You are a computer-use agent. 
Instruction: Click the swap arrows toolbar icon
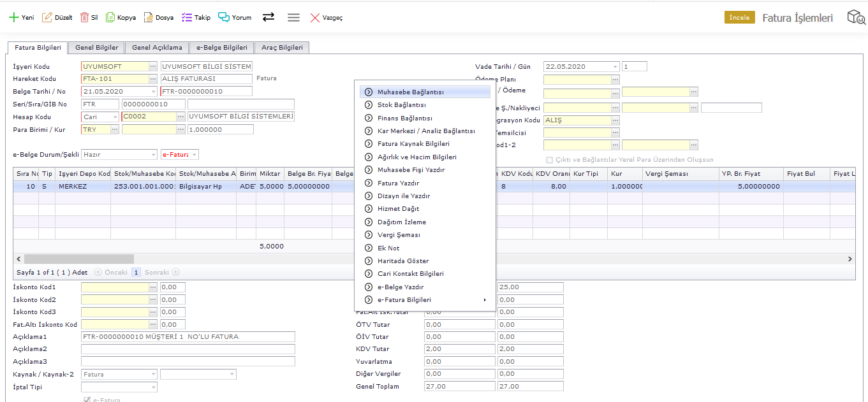(x=268, y=17)
